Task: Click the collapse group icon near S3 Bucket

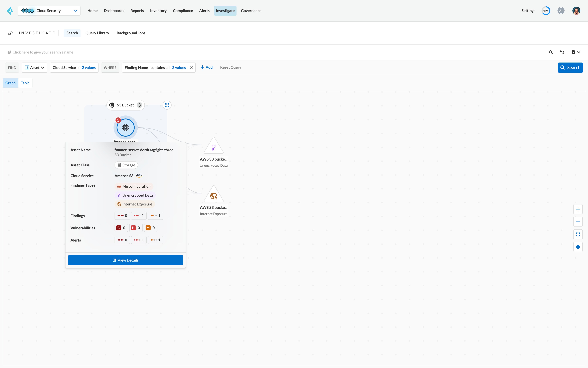Action: 167,105
